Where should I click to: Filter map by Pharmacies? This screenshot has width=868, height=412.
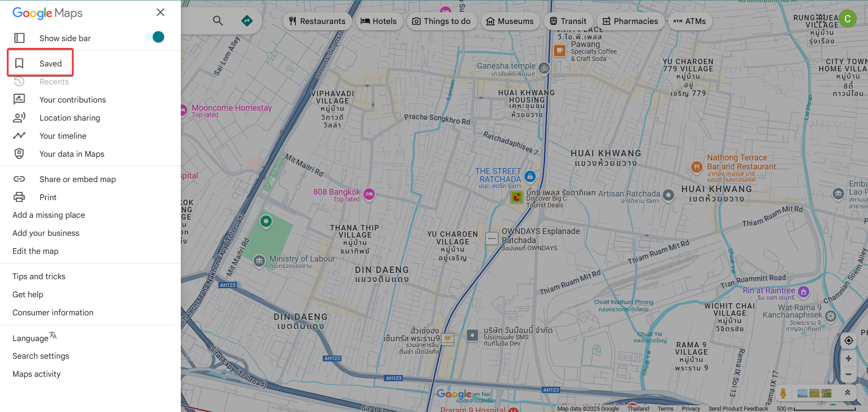(630, 21)
